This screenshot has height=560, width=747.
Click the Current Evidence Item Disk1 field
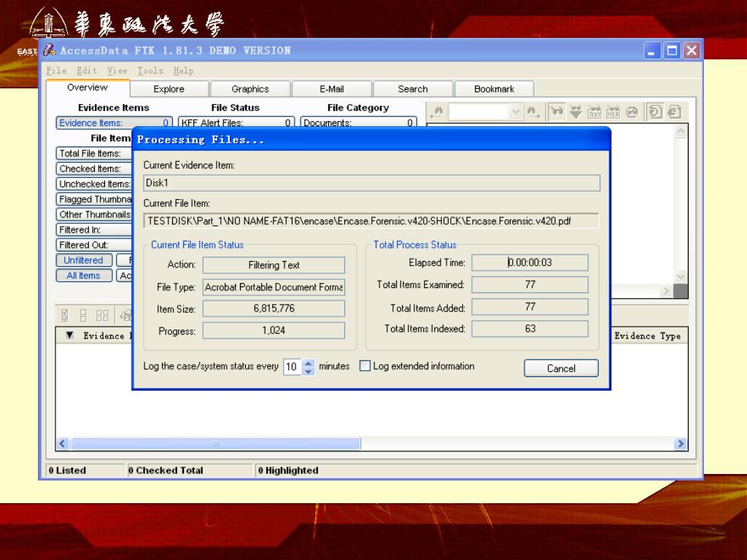(371, 183)
